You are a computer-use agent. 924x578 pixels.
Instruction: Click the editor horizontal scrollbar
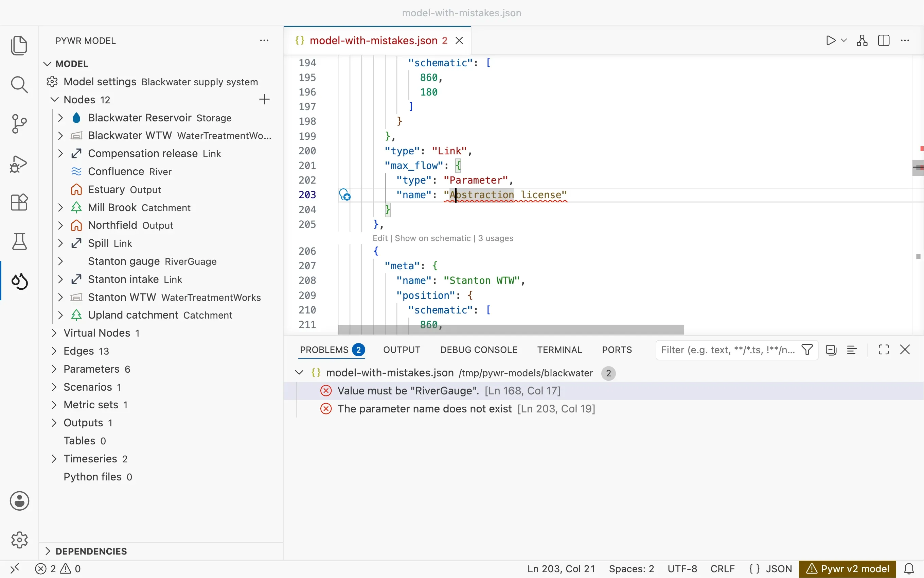tap(511, 329)
